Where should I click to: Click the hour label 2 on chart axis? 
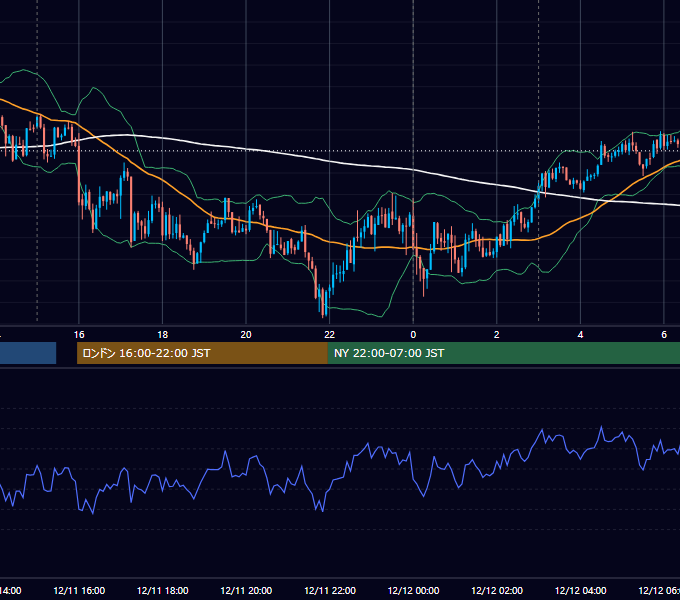[497, 335]
